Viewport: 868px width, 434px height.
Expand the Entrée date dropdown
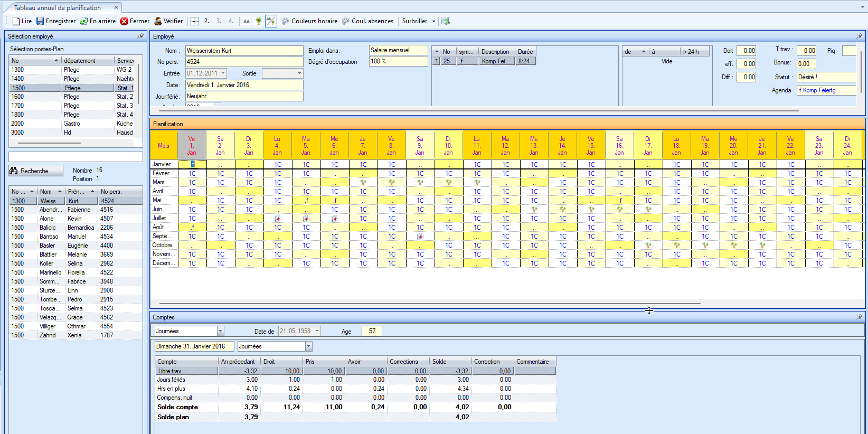pyautogui.click(x=223, y=73)
